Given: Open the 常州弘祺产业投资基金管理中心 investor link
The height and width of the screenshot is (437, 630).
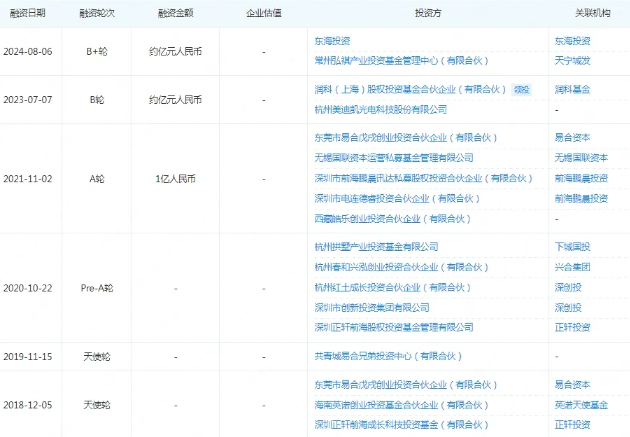Looking at the screenshot, I should (401, 61).
